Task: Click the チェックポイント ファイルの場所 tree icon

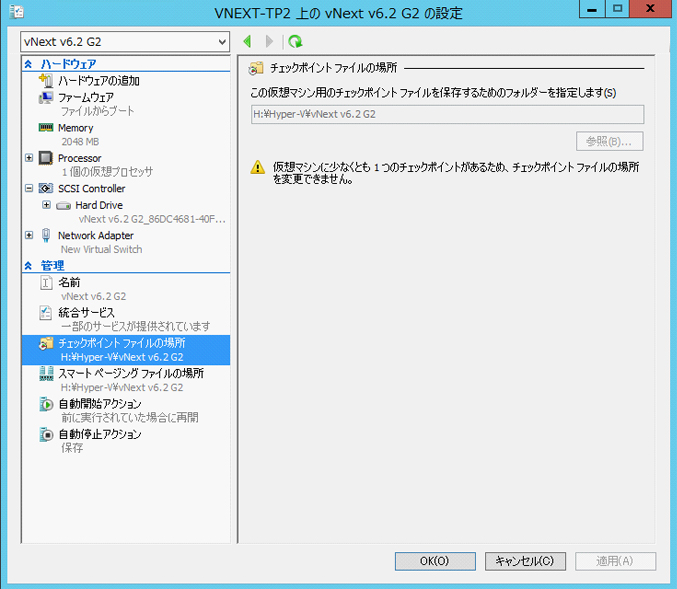Action: [46, 343]
